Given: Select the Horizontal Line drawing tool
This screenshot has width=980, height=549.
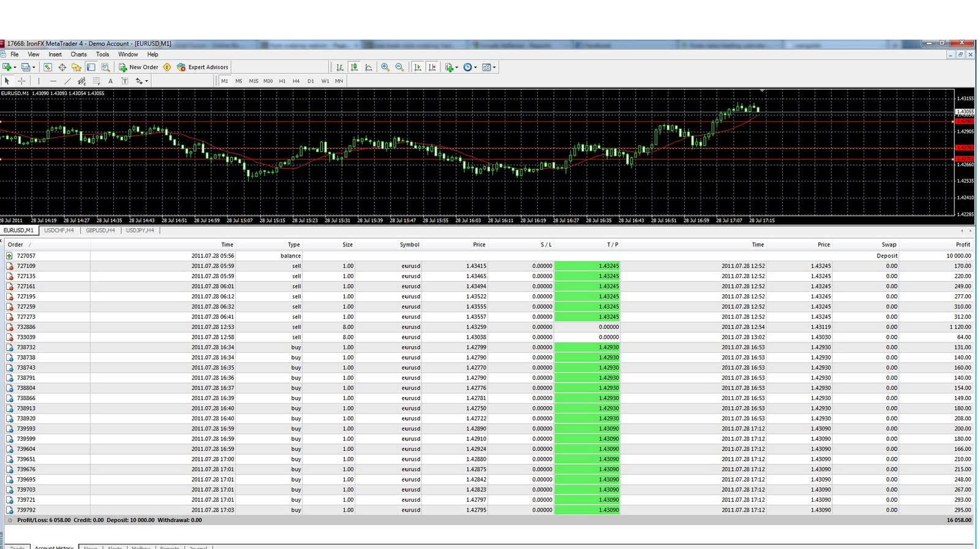Looking at the screenshot, I should [53, 81].
